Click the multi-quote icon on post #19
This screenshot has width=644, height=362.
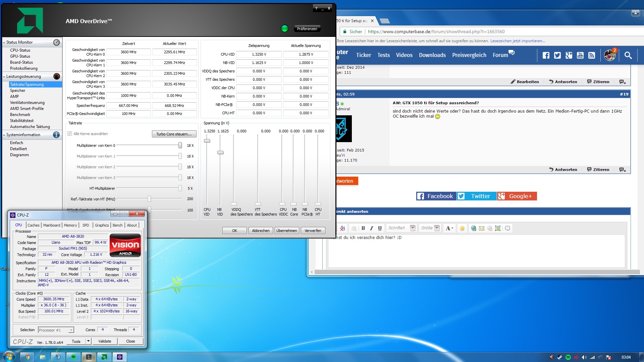click(623, 170)
